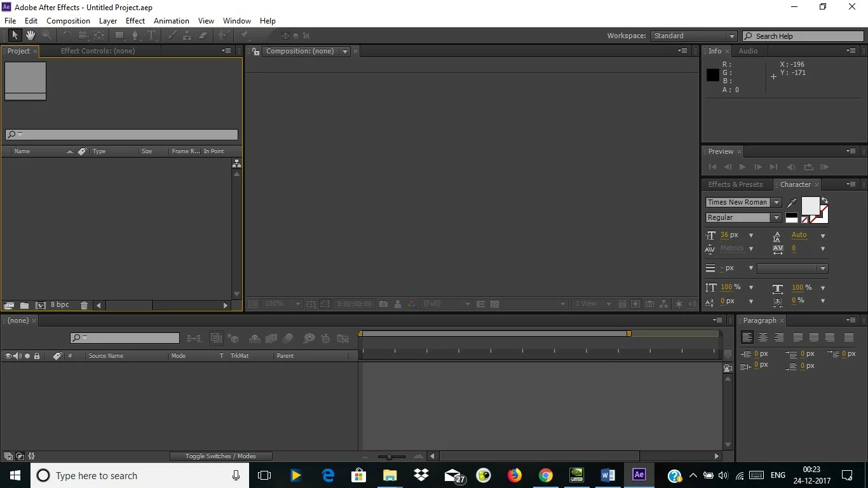Screen dimensions: 868x488
Task: Select the Selection arrow tool
Action: [x=15, y=36]
